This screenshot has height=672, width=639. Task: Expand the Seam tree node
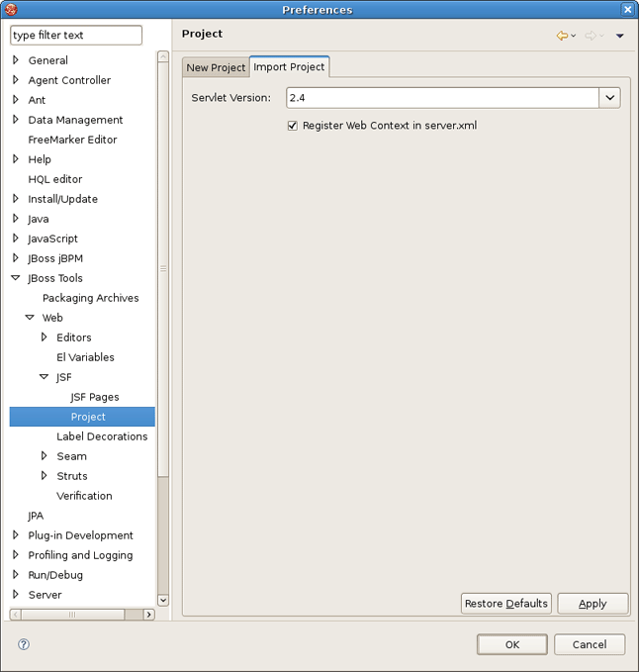pyautogui.click(x=45, y=455)
